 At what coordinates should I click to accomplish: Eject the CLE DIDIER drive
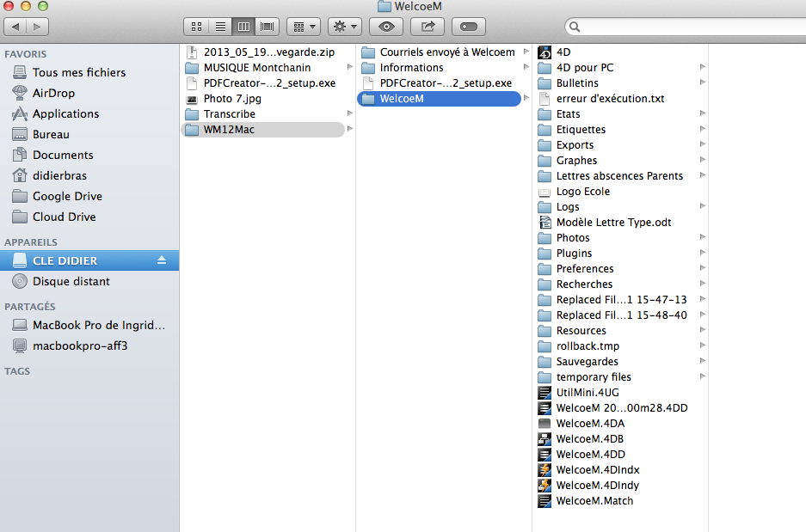point(162,260)
